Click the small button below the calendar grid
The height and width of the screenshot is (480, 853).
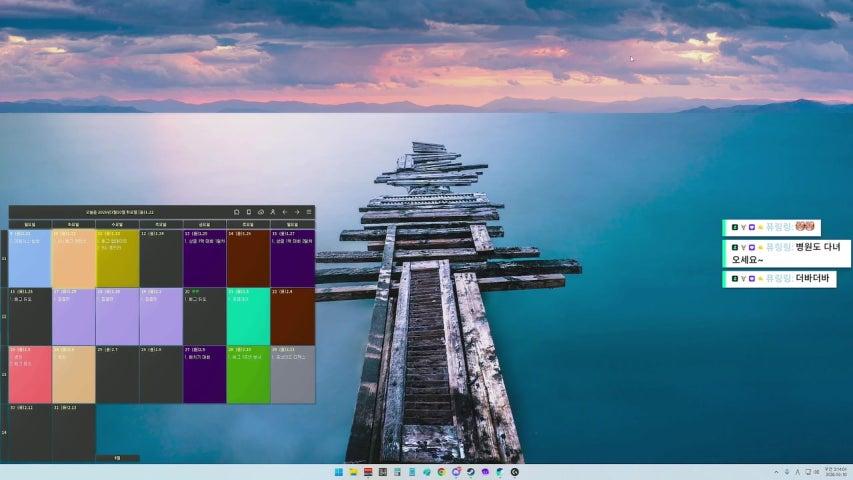pyautogui.click(x=117, y=458)
